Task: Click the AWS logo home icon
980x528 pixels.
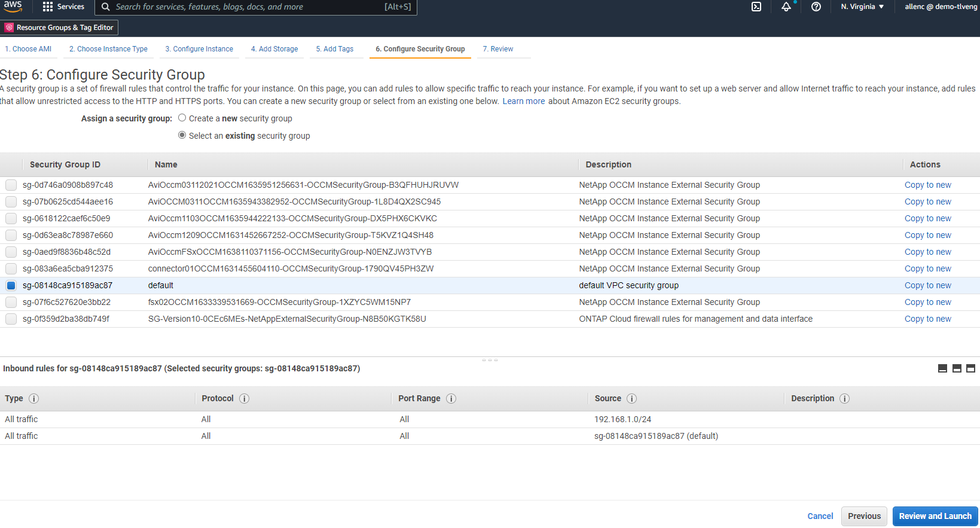Action: (x=13, y=7)
